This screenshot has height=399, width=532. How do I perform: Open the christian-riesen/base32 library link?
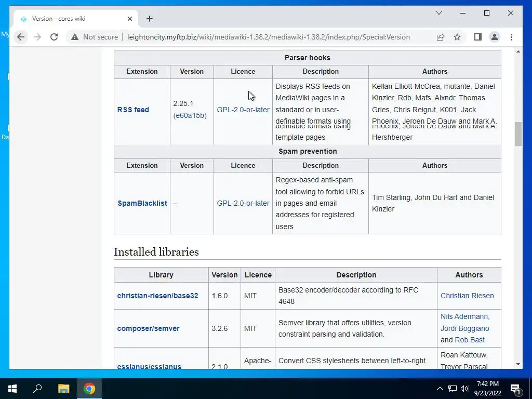tap(157, 296)
